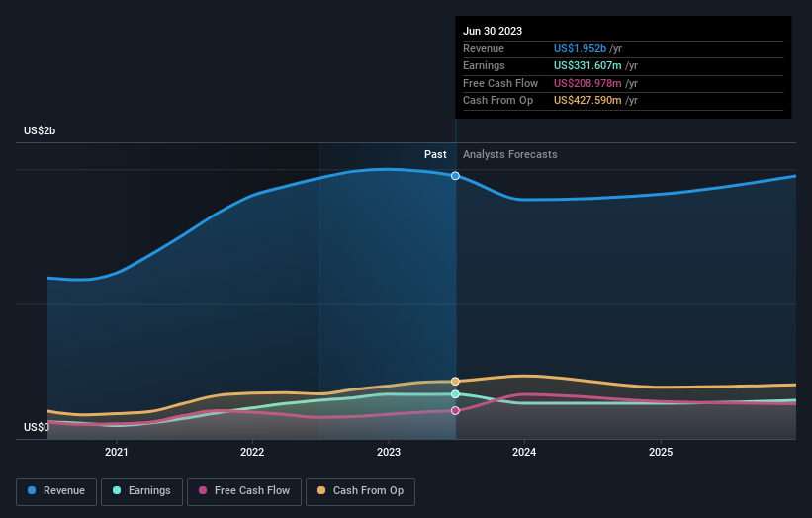Click the Past section label
812x518 pixels.
pos(435,155)
